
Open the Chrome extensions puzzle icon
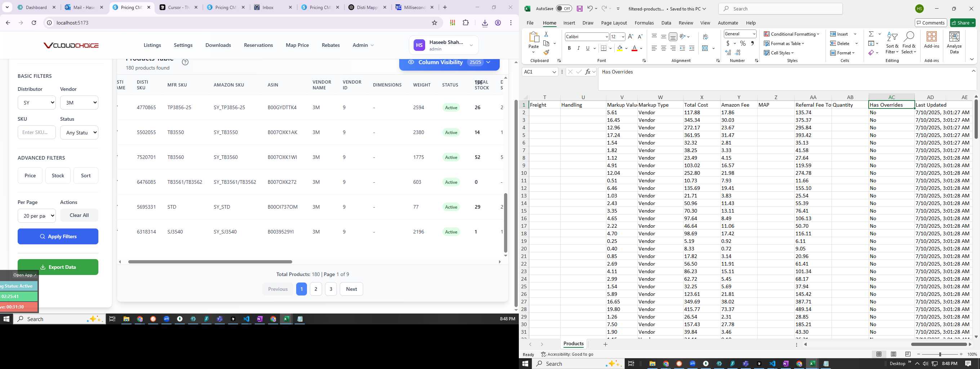point(465,23)
